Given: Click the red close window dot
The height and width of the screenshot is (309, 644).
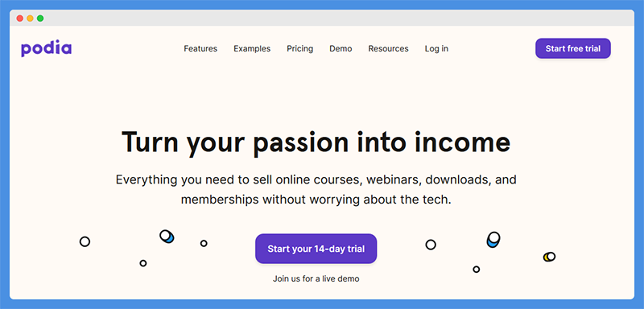Looking at the screenshot, I should [x=19, y=18].
